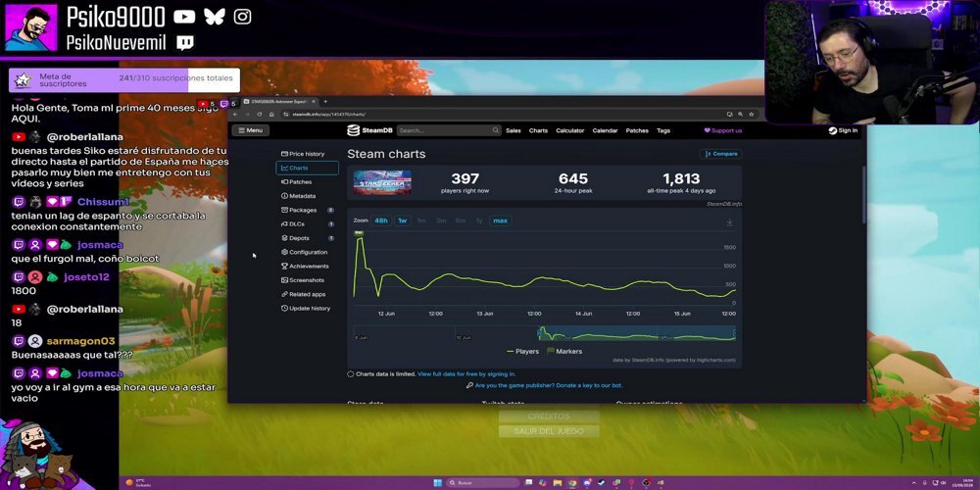
Task: Click the magnifier icon in SteamDB search
Action: coord(496,130)
